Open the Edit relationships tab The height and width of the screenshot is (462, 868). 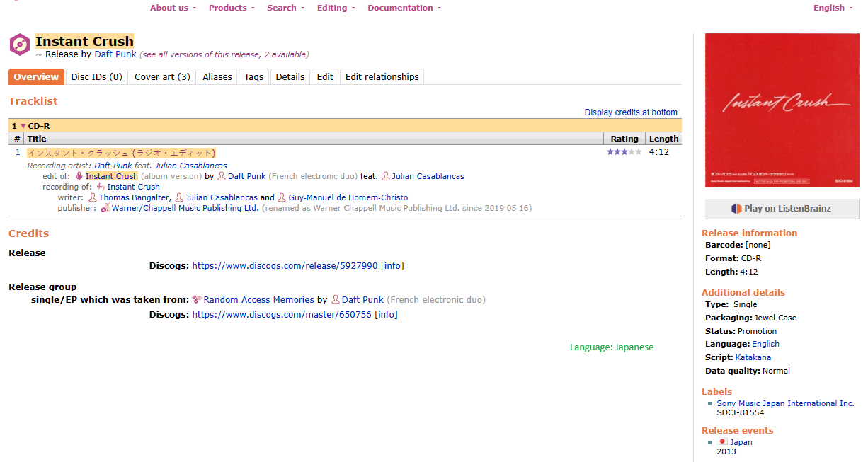[x=382, y=76]
